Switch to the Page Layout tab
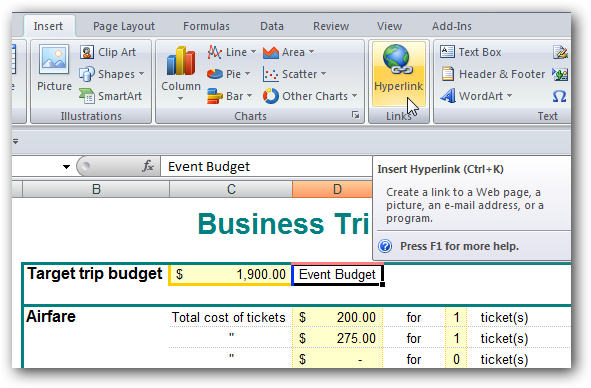 coord(124,26)
